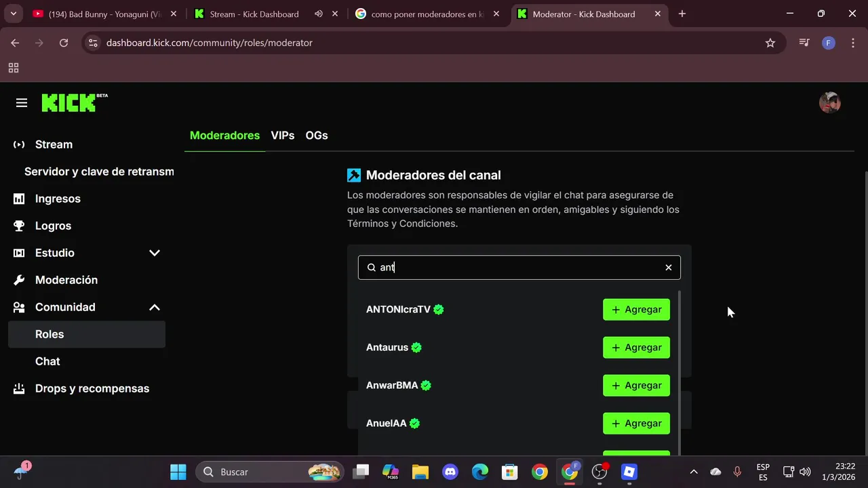The width and height of the screenshot is (868, 488).
Task: Click the address bar URL
Action: pos(210,43)
